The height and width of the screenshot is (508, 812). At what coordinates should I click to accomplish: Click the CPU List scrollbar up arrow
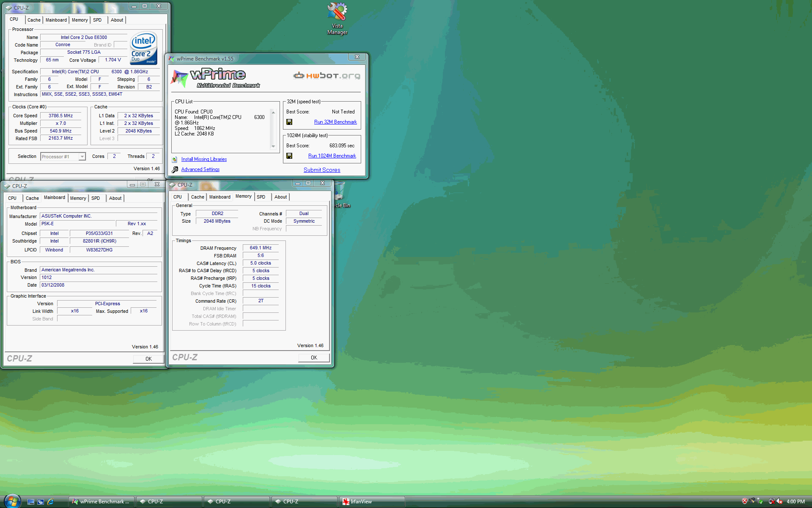coord(273,112)
